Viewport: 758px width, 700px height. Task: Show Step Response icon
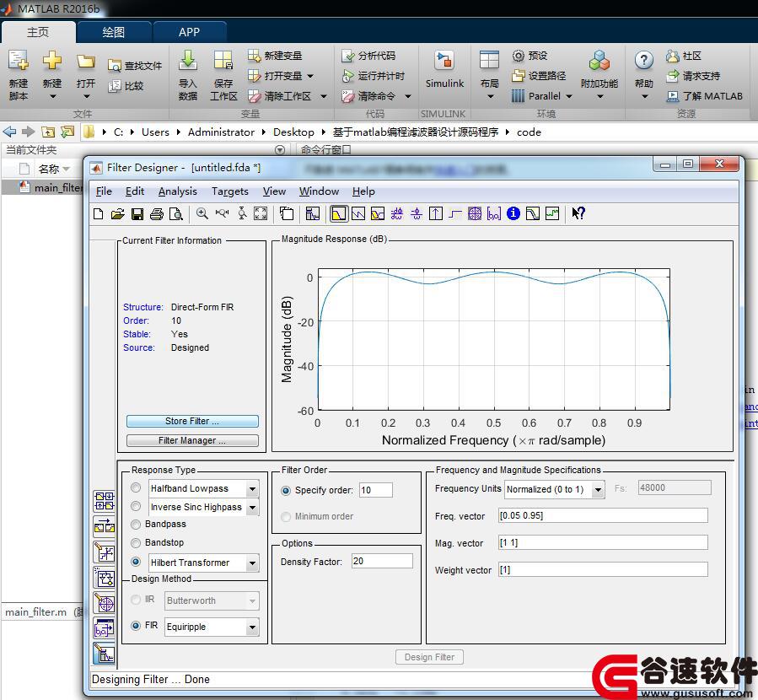pos(455,213)
